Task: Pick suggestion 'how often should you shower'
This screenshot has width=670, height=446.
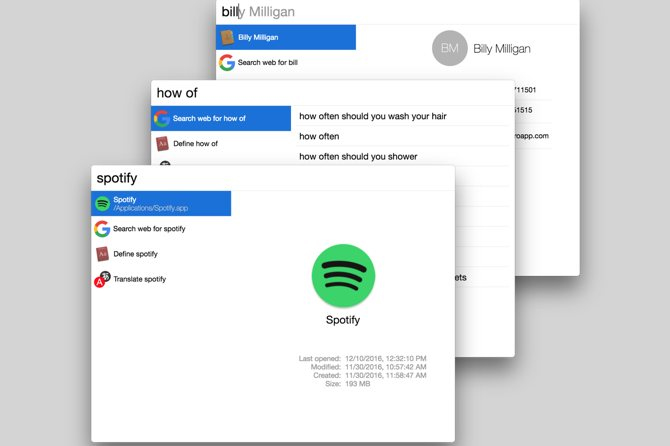Action: 402,156
